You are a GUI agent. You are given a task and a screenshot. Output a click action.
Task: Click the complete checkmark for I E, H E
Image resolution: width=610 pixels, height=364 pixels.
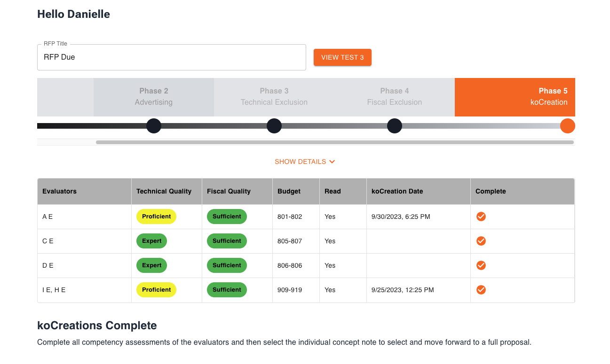pyautogui.click(x=481, y=290)
